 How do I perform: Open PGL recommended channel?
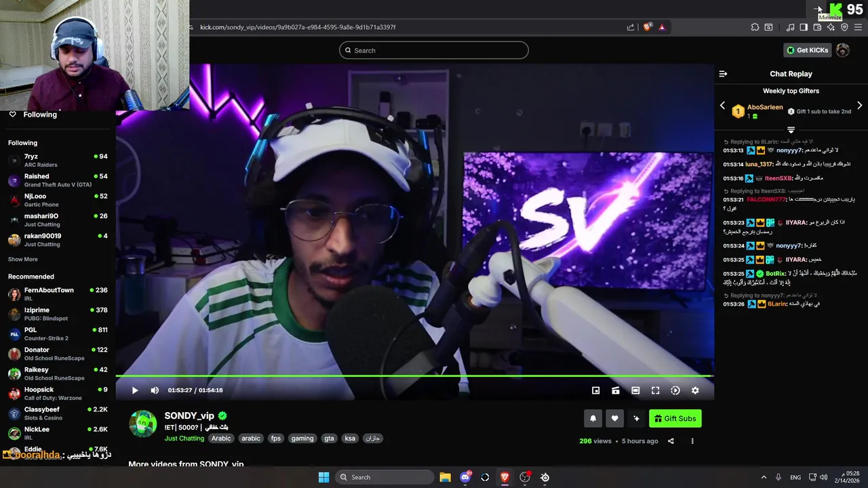tap(58, 333)
